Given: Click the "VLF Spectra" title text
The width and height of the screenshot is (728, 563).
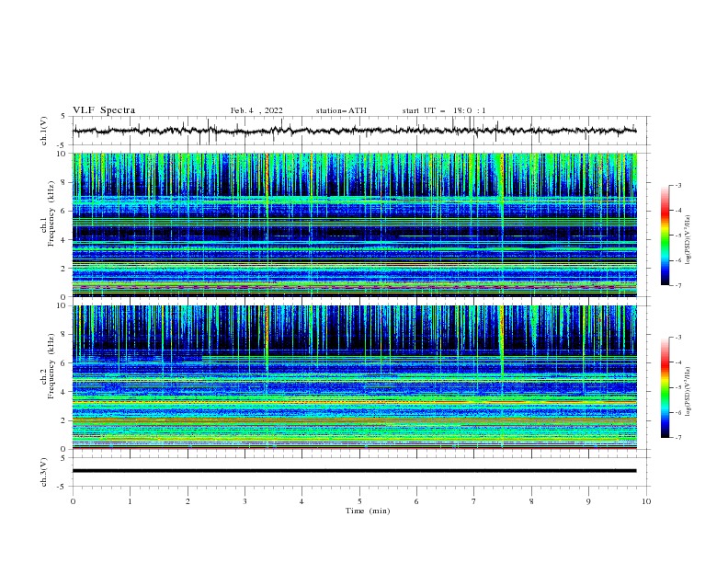Looking at the screenshot, I should [104, 110].
